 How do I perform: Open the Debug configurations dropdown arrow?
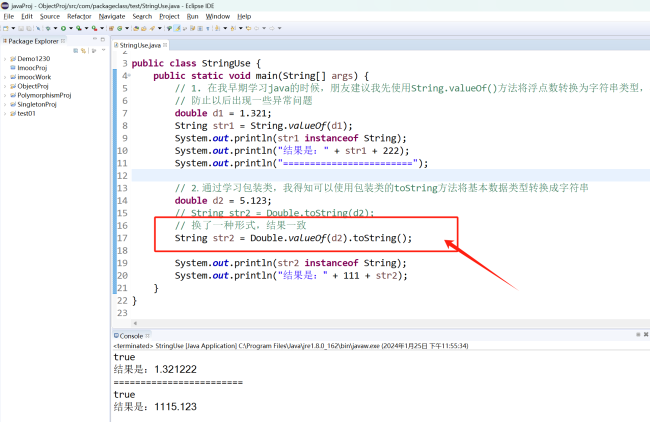[x=56, y=28]
